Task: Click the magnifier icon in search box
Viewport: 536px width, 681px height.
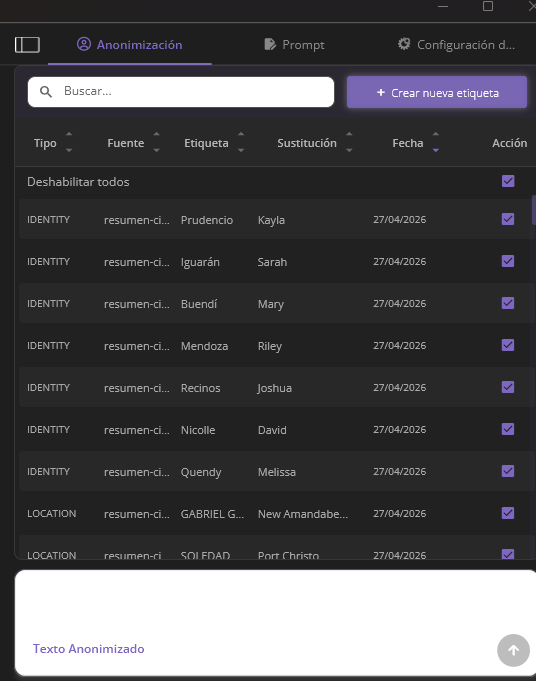Action: pyautogui.click(x=46, y=92)
